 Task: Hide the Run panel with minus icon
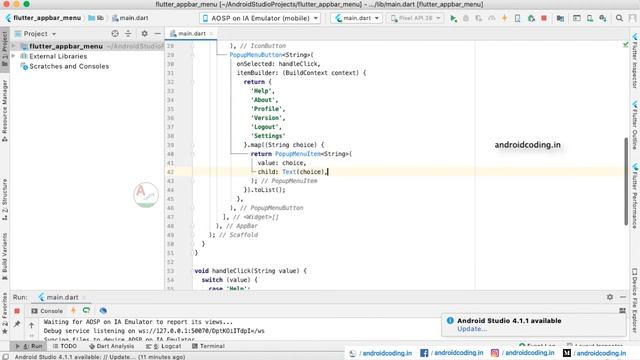[623, 297]
